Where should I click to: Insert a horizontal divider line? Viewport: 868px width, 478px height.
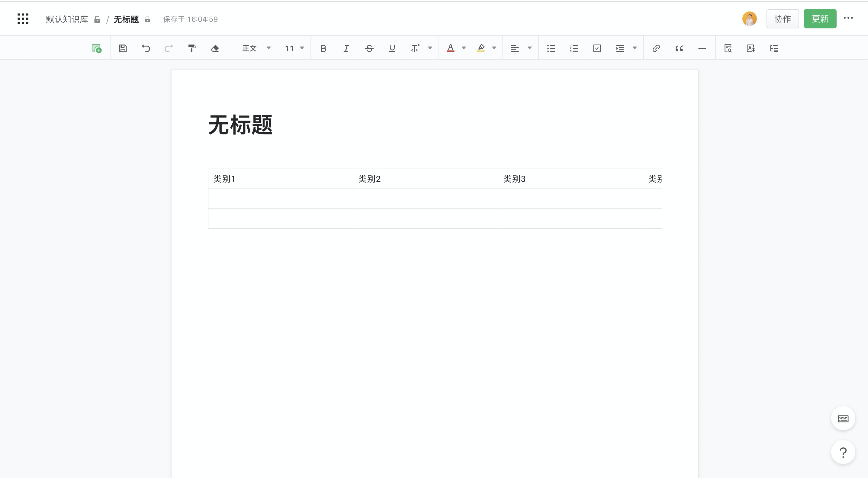[x=702, y=48]
